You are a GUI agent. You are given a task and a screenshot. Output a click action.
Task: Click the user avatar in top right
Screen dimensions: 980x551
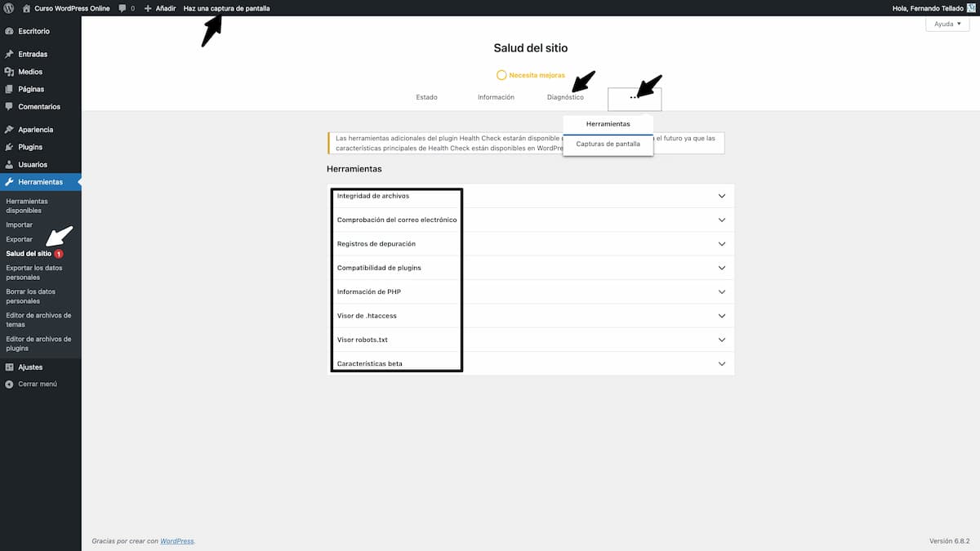click(971, 8)
